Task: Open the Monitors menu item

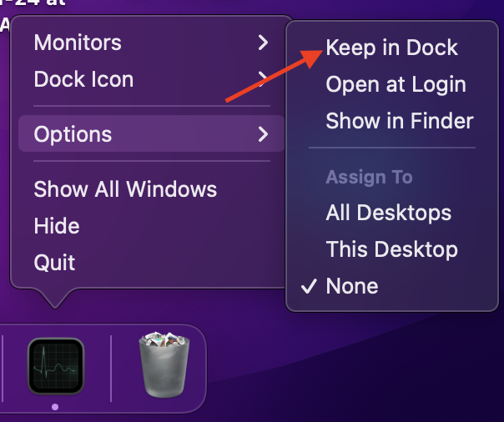Action: pos(78,43)
